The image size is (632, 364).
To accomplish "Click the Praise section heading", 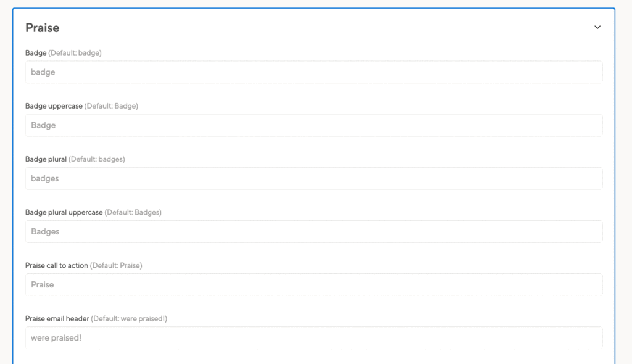I will pyautogui.click(x=43, y=28).
